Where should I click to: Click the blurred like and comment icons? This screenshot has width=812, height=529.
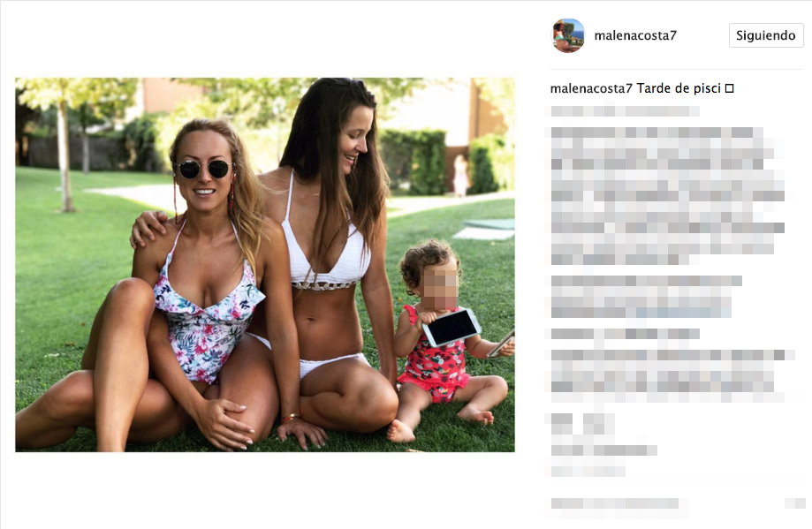582,423
